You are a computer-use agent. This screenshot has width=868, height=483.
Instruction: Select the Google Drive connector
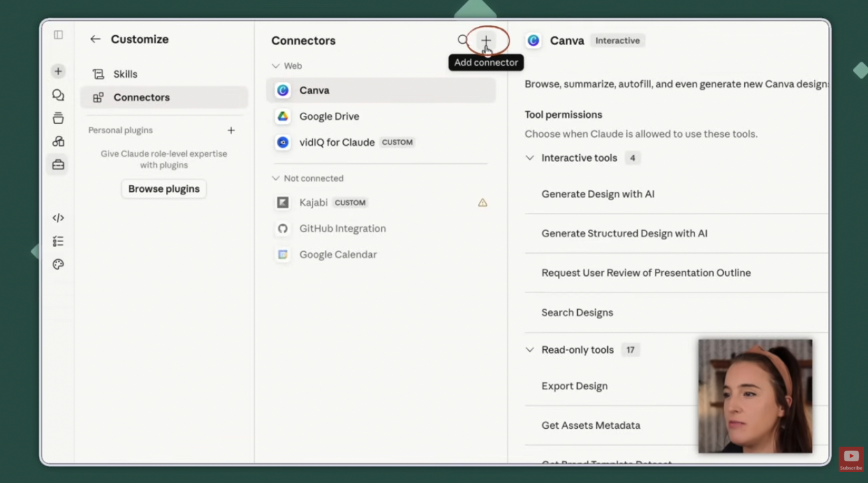point(381,117)
